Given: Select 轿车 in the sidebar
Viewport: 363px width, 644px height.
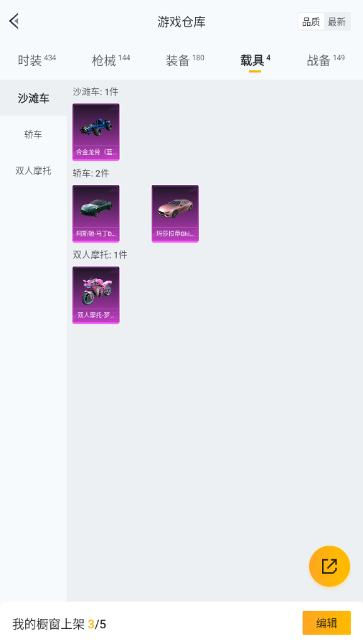Looking at the screenshot, I should [33, 134].
